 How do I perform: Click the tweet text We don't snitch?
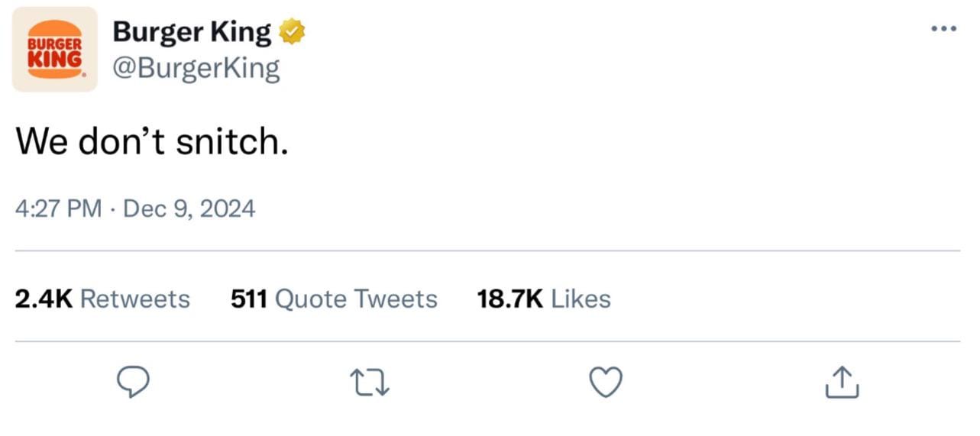click(x=152, y=141)
